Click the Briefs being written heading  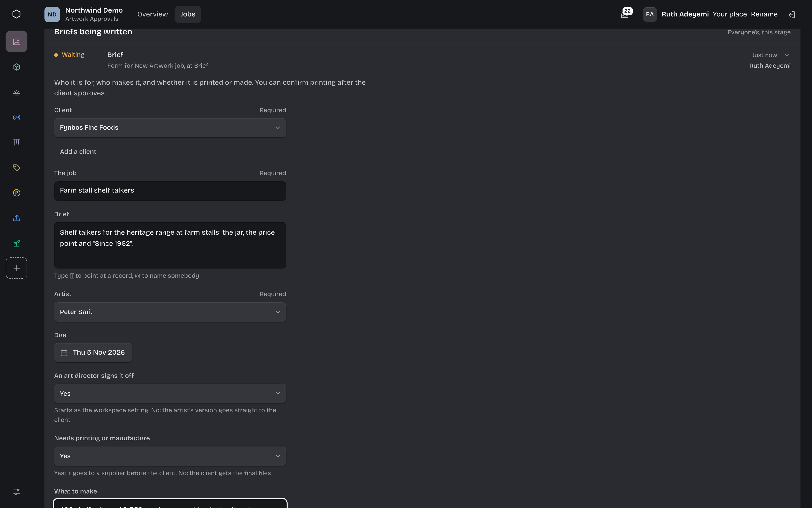93,32
